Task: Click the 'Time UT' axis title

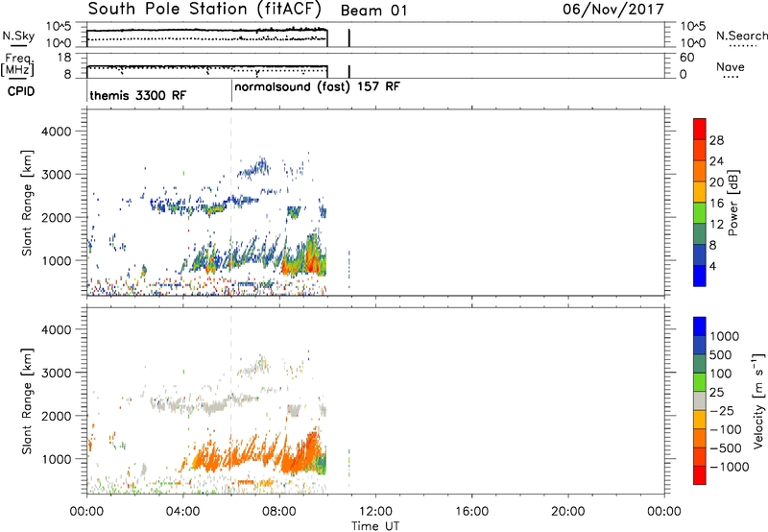Action: pyautogui.click(x=375, y=526)
